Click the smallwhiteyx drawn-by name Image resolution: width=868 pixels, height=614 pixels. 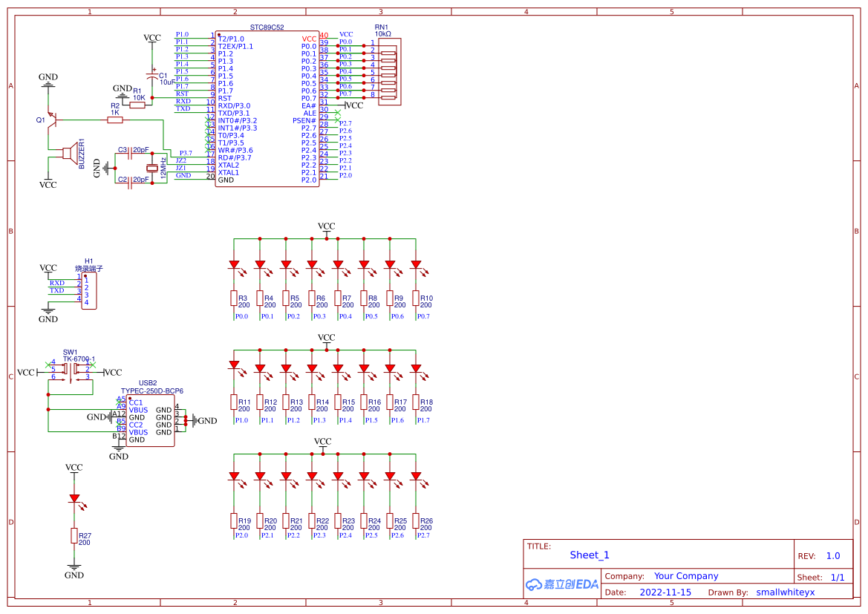785,592
